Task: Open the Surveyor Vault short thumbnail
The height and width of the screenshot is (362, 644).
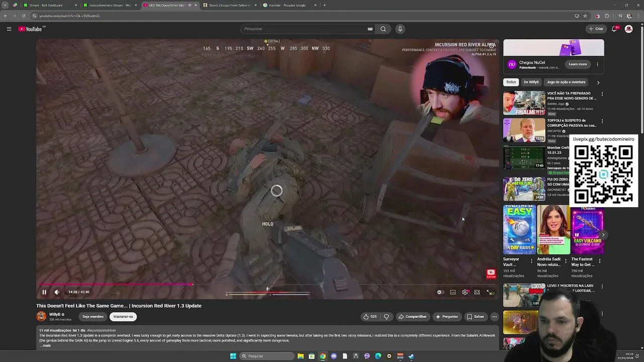Action: click(x=519, y=229)
